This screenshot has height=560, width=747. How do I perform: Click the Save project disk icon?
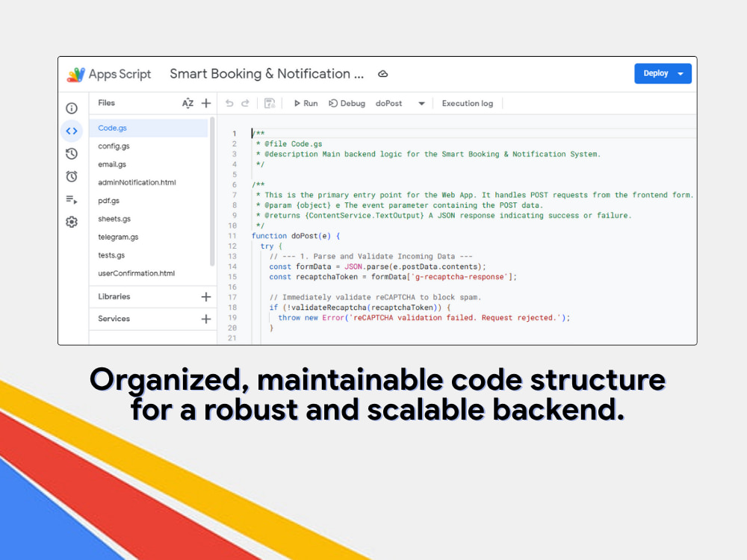(x=270, y=103)
